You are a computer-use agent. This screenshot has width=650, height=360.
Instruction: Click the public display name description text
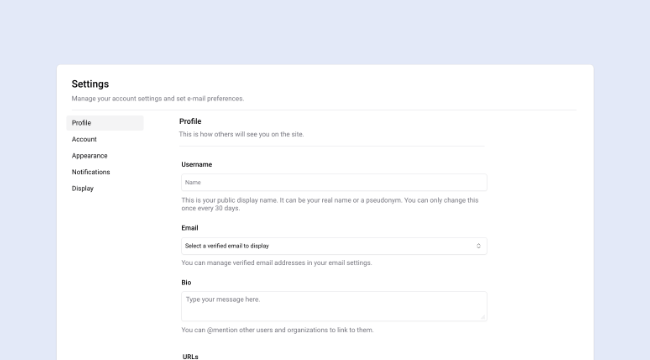330,204
